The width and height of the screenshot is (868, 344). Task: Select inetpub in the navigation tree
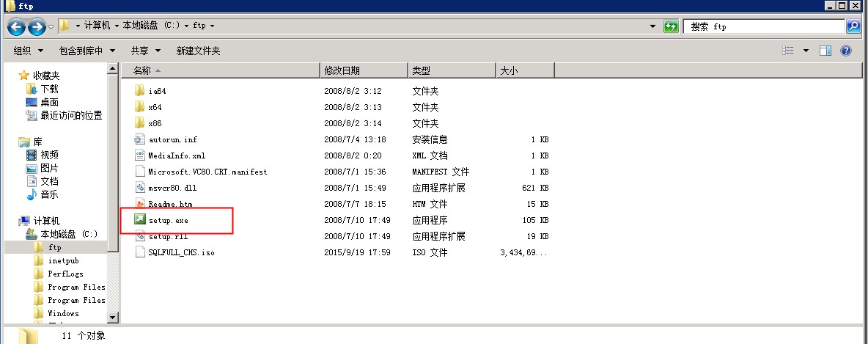click(63, 260)
